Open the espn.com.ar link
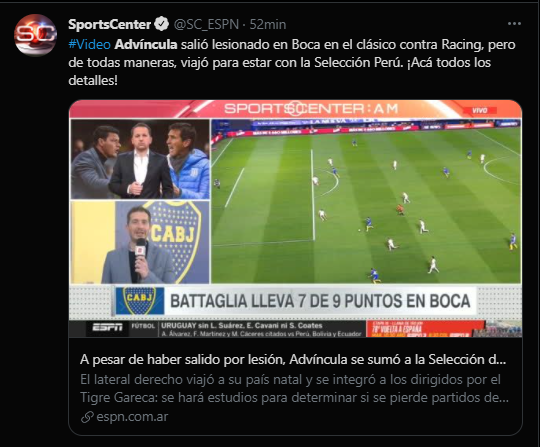The width and height of the screenshot is (540, 447). pyautogui.click(x=132, y=417)
